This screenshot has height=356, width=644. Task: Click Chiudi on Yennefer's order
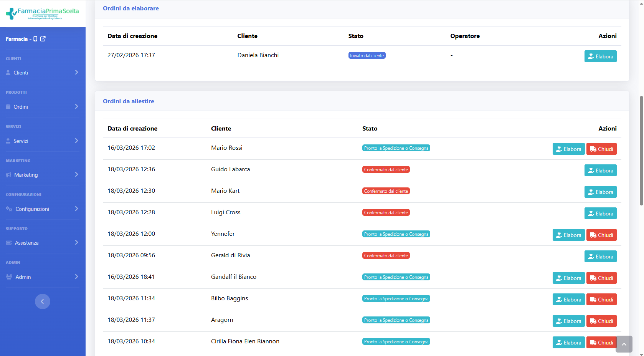click(601, 235)
